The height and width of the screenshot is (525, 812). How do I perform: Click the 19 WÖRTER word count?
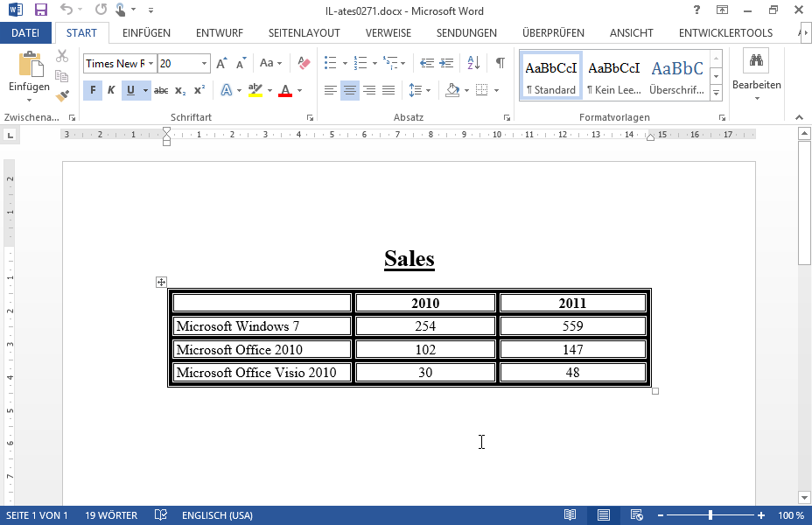pos(111,515)
